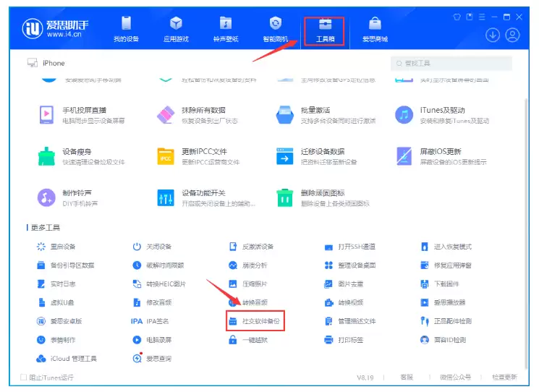Open the 制作铃声 purple ringtone icon
The height and width of the screenshot is (392, 539).
point(46,197)
